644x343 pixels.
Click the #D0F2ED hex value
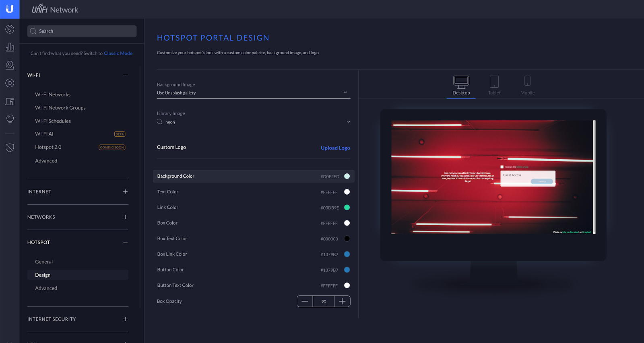click(330, 177)
